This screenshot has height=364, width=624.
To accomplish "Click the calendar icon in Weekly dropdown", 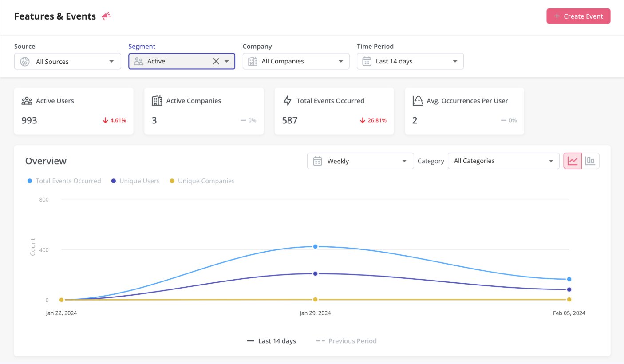I will click(x=317, y=161).
